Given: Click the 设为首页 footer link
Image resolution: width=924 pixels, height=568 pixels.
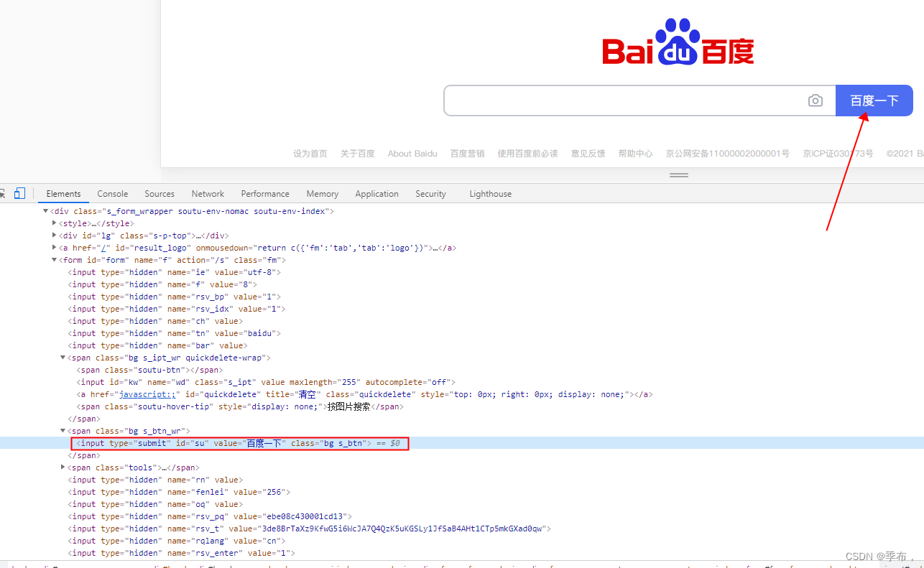Looking at the screenshot, I should coord(310,154).
